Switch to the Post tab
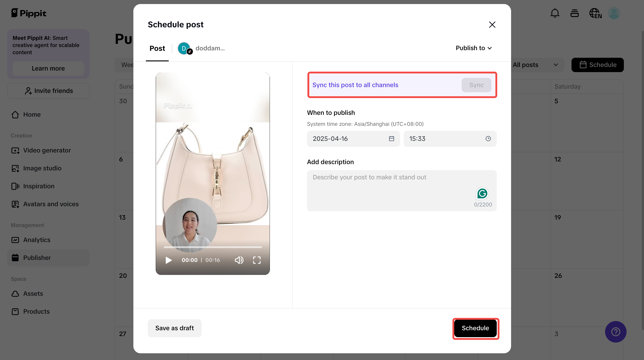This screenshot has width=644, height=360. click(x=157, y=48)
